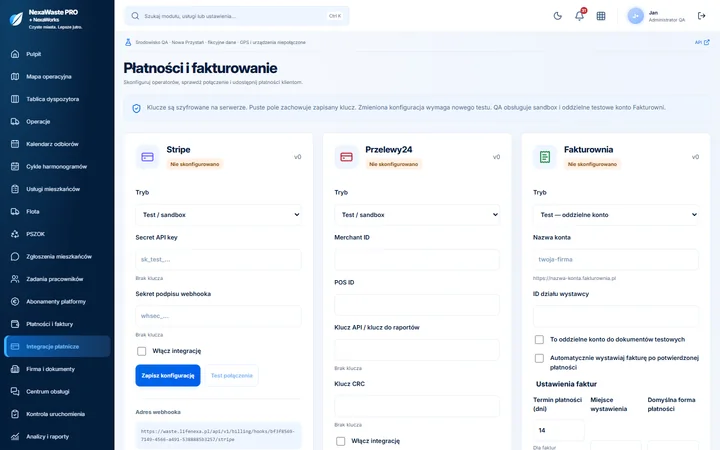Viewport: 720px width, 450px height.
Task: Check 'To oddzielne konto do dokumentów testowych'
Action: [539, 340]
